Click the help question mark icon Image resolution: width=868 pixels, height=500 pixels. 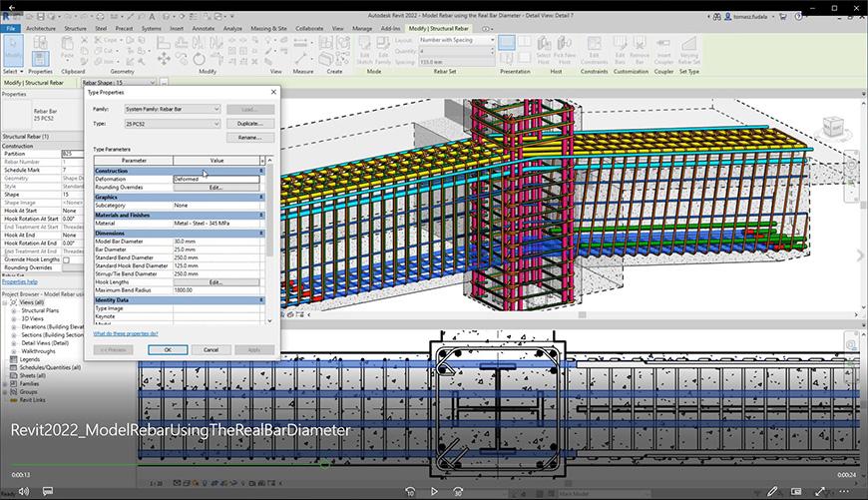coord(798,17)
